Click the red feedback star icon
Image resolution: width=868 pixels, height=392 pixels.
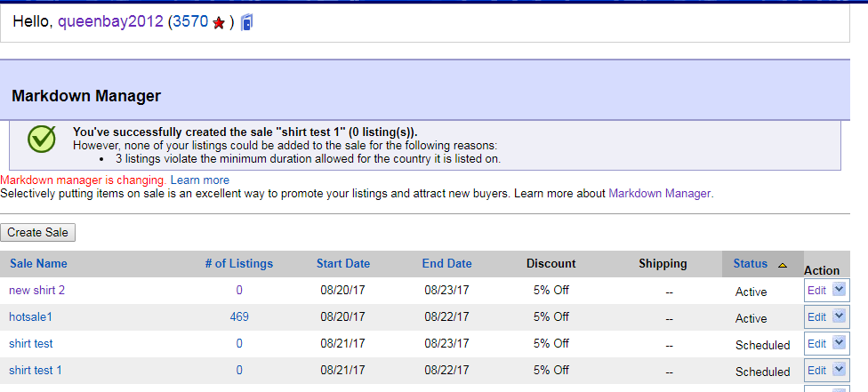pyautogui.click(x=219, y=23)
